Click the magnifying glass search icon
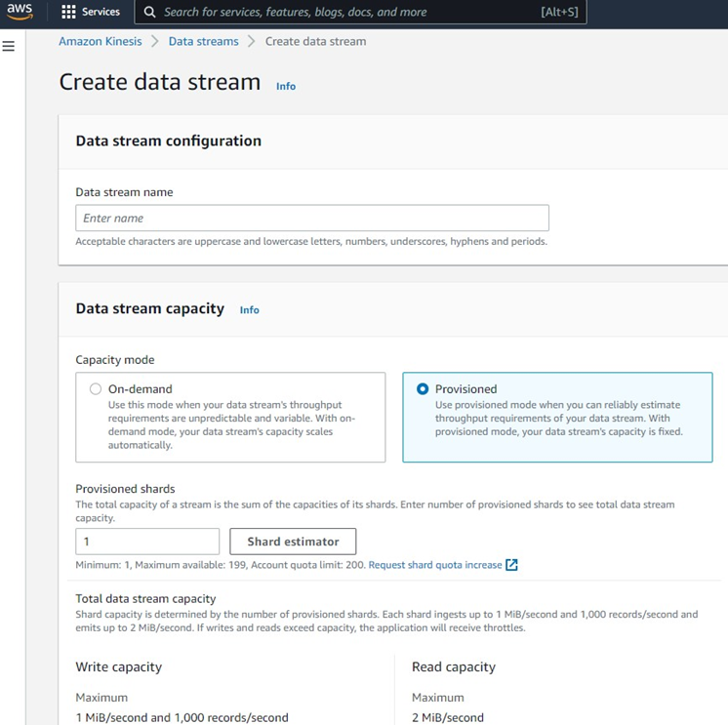728x725 pixels. (x=149, y=12)
